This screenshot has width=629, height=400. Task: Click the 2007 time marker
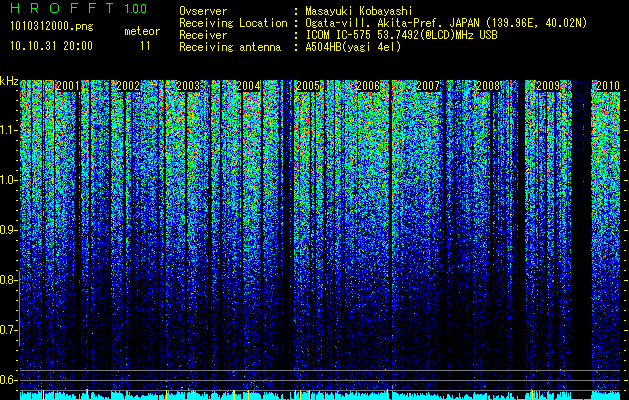click(428, 86)
